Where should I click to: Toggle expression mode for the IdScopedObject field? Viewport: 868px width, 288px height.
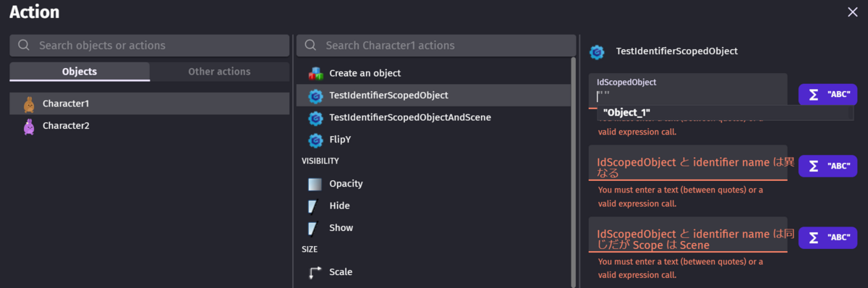pos(827,95)
